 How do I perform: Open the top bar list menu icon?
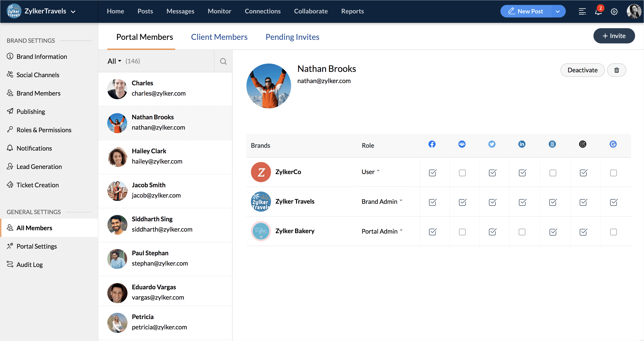tap(582, 11)
